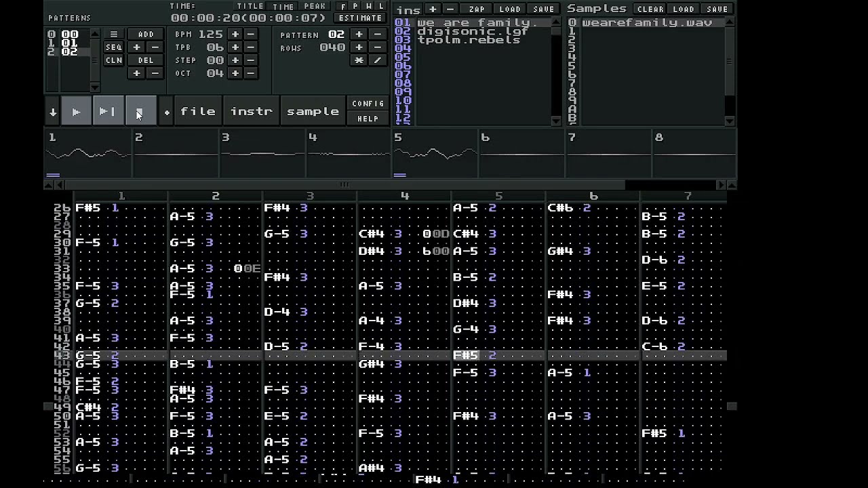868x488 pixels.
Task: Increase BPM with plus button
Action: coord(235,35)
